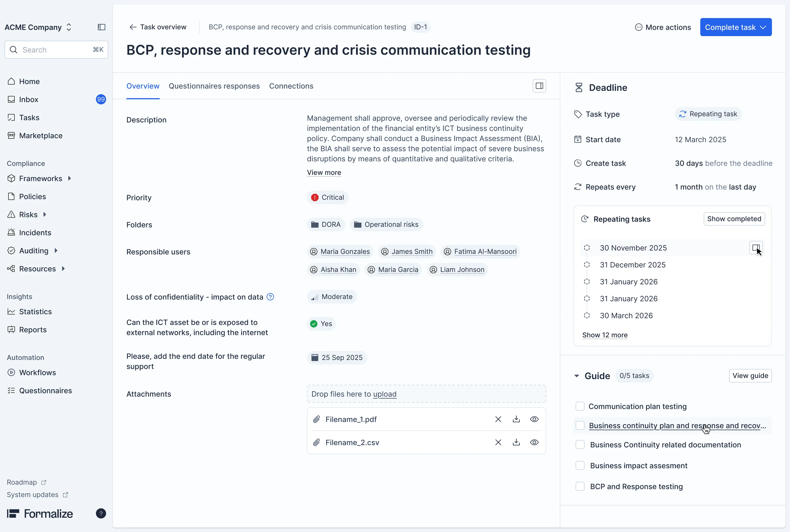Click the Show completed button
The image size is (790, 532).
[734, 219]
